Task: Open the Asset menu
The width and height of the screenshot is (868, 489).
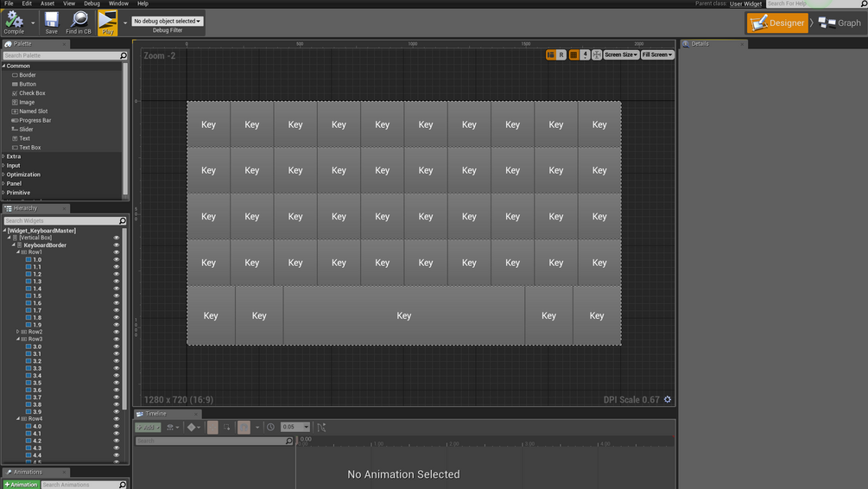Action: pos(48,3)
